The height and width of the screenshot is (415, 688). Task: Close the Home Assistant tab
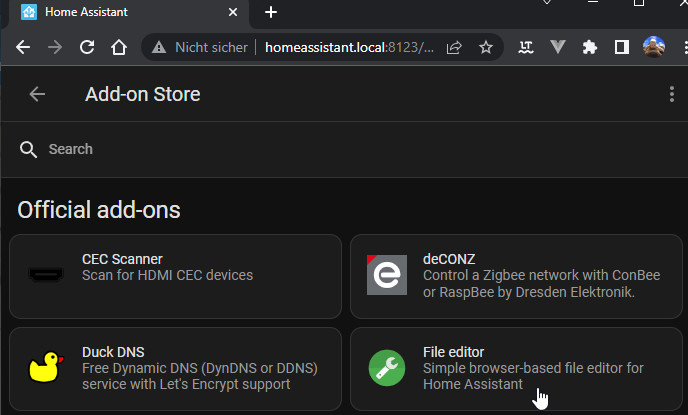coord(233,12)
